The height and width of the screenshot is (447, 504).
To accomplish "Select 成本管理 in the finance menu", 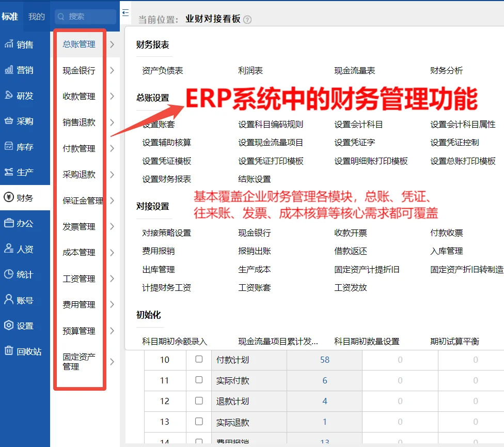I will click(78, 252).
